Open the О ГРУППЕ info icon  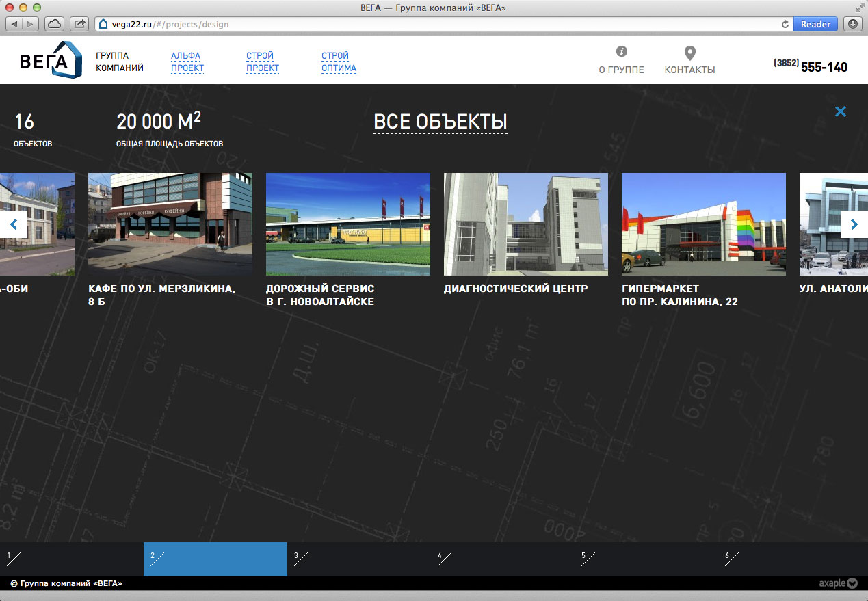(621, 52)
